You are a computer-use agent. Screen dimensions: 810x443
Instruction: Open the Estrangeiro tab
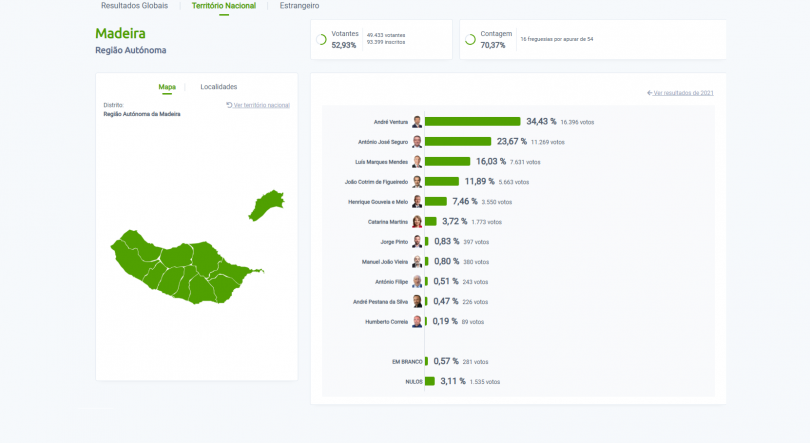[299, 6]
